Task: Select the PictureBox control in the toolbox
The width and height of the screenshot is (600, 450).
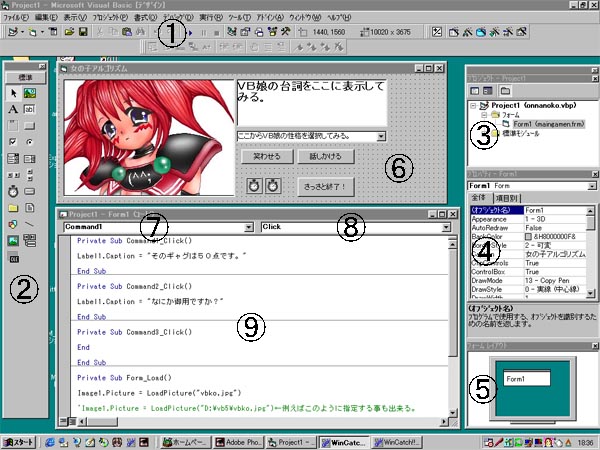Action: 29,92
